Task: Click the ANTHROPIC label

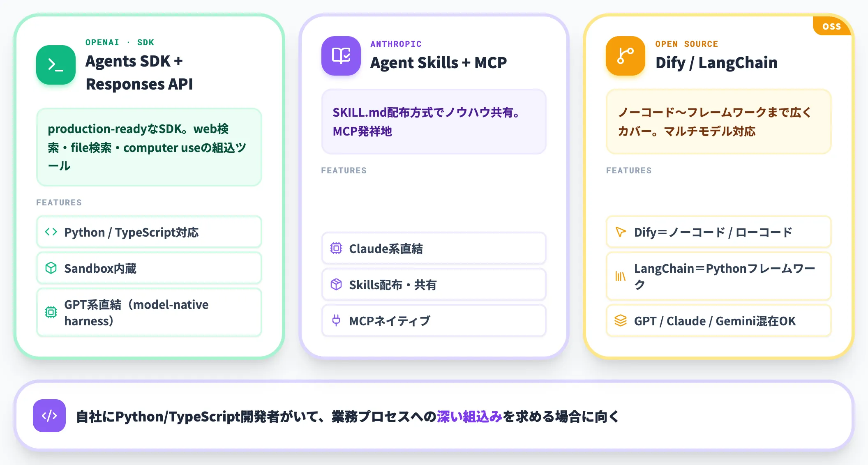Action: pos(396,44)
